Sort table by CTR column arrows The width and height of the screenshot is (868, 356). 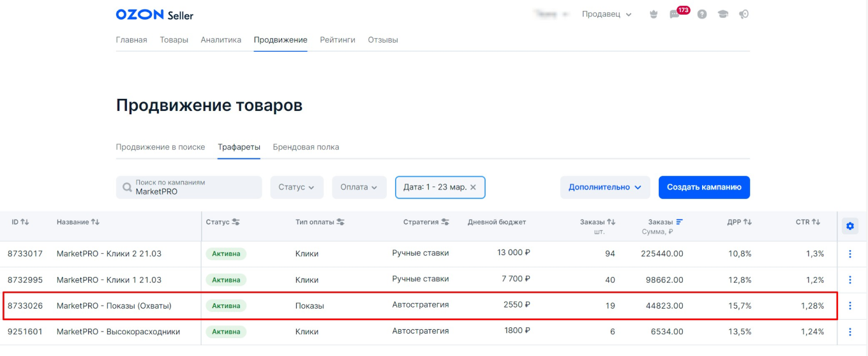click(816, 222)
